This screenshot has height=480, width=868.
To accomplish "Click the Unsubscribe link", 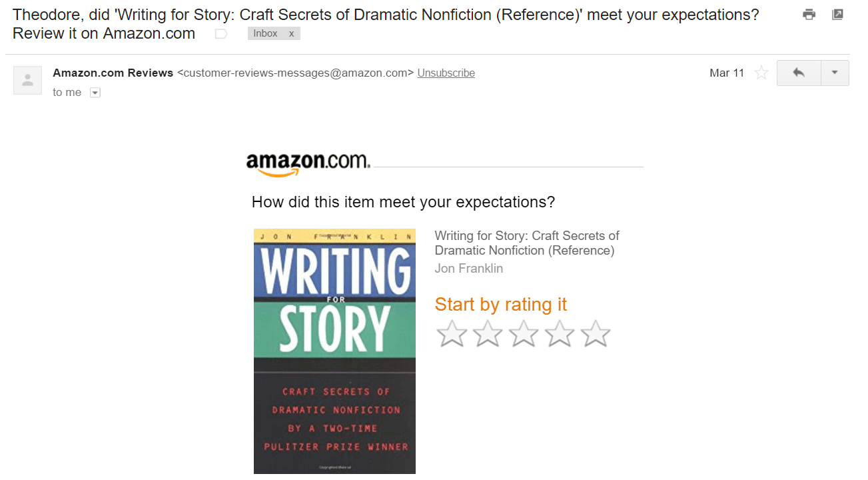I will tap(446, 73).
